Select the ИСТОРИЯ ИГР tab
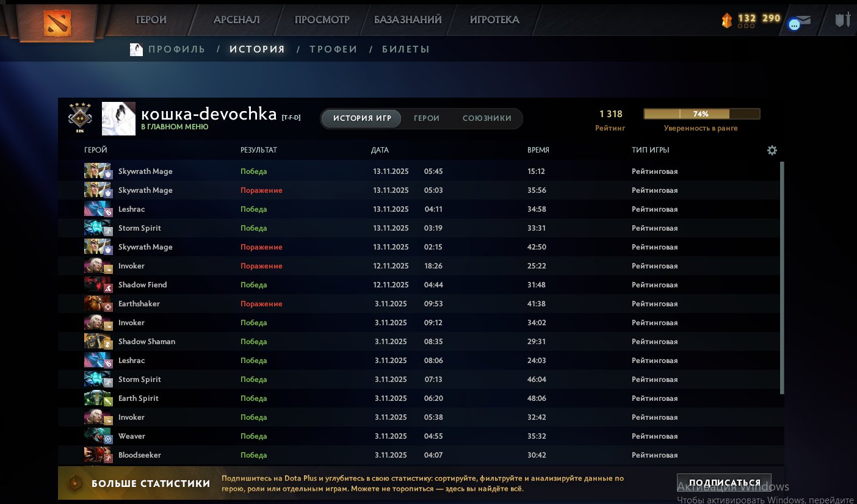 tap(361, 118)
